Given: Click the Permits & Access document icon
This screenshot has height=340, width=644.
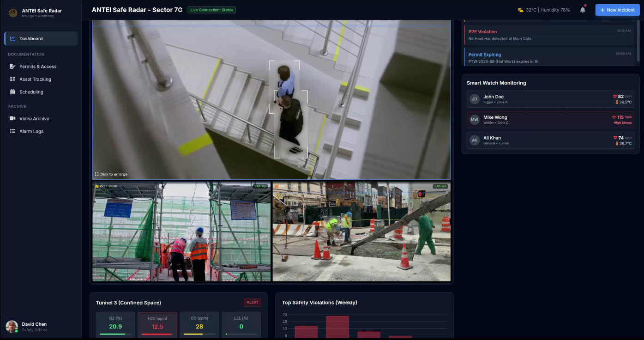Looking at the screenshot, I should coord(12,67).
